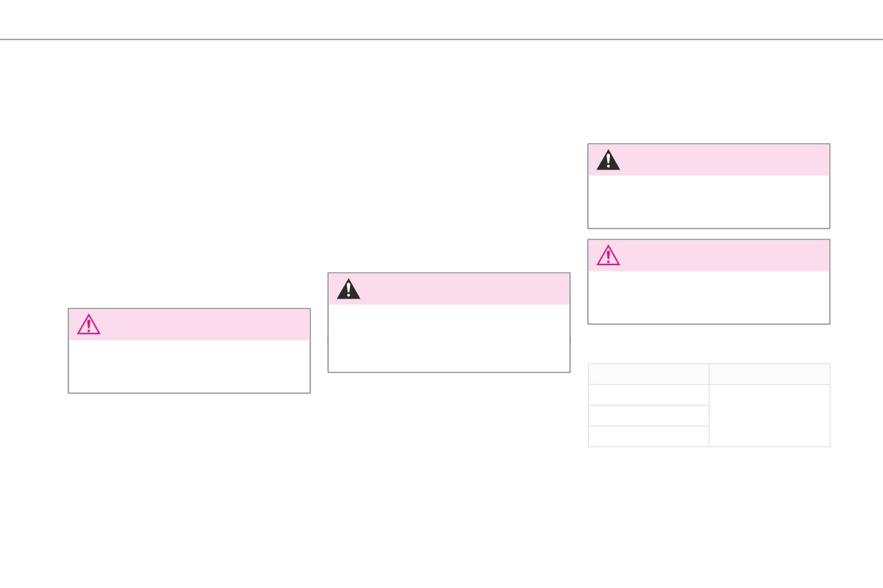
Task: Click the black warning triangle in middle column box
Action: pyautogui.click(x=348, y=289)
